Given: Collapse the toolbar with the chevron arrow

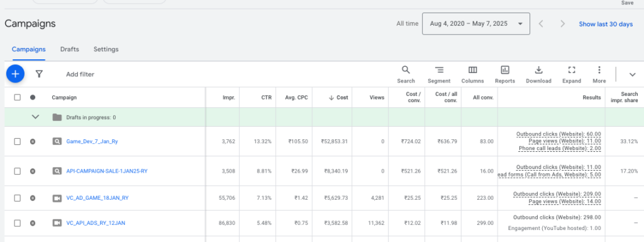Looking at the screenshot, I should pyautogui.click(x=632, y=74).
